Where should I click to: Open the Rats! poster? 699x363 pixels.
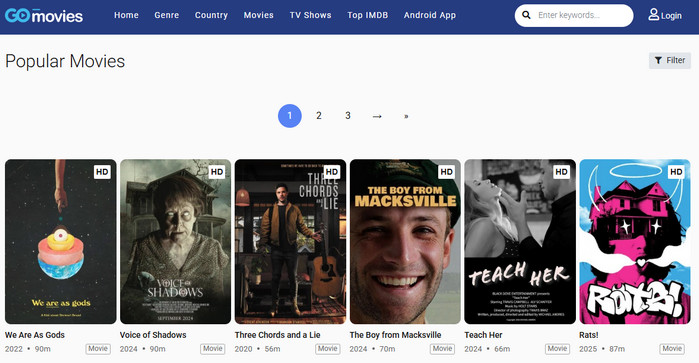click(635, 242)
